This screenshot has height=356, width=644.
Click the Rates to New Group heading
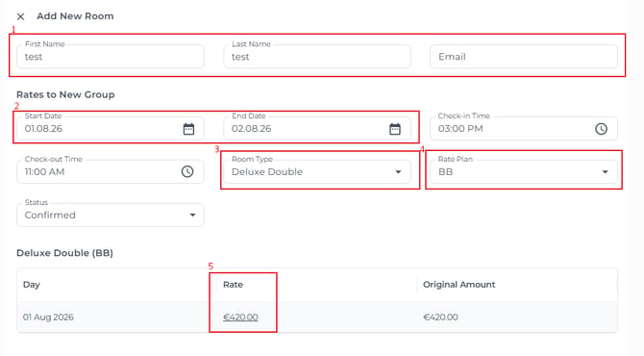pyautogui.click(x=65, y=94)
